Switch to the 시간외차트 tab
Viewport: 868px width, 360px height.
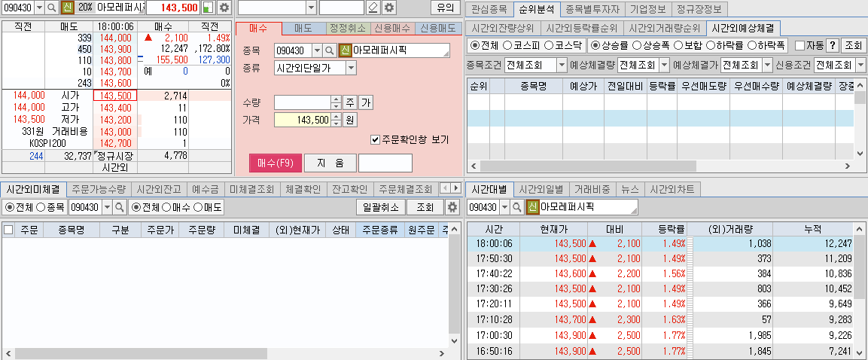[672, 189]
